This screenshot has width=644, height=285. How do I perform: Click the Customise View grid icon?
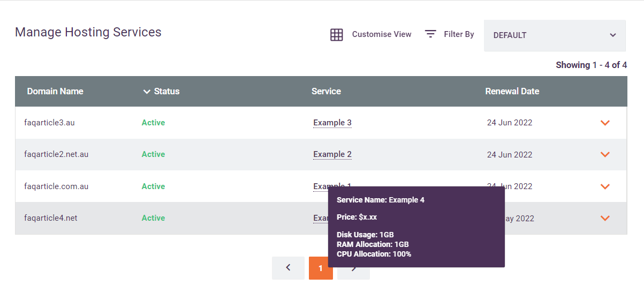pyautogui.click(x=336, y=35)
